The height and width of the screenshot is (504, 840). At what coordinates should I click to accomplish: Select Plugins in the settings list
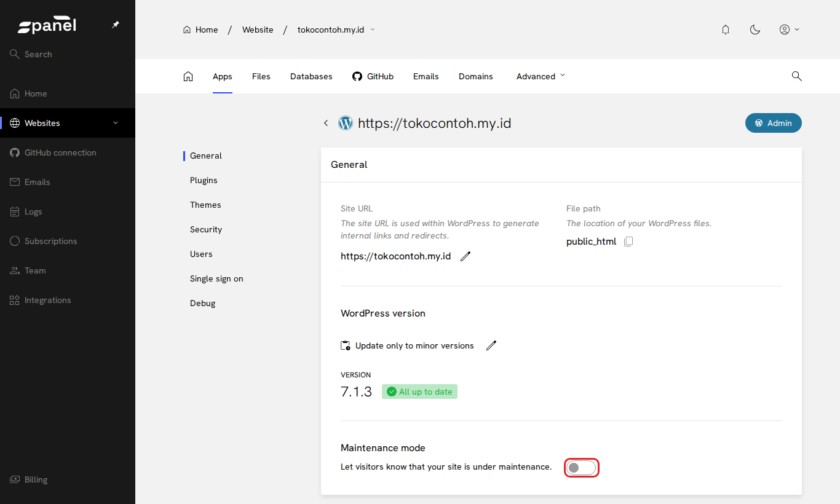[204, 180]
